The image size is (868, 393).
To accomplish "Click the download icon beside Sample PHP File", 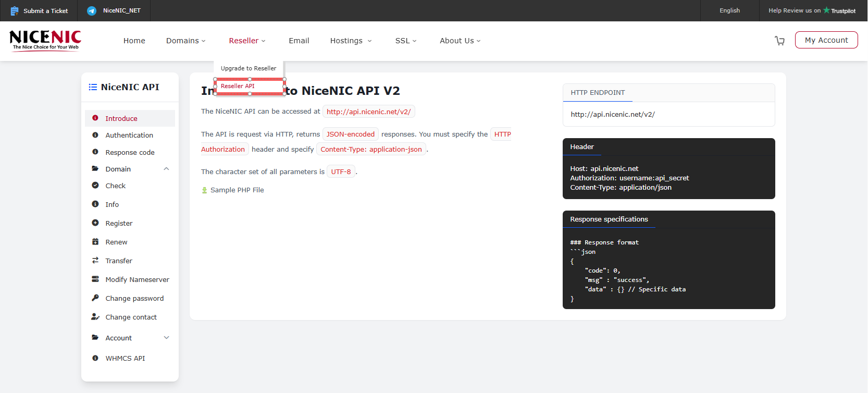I will pyautogui.click(x=205, y=190).
